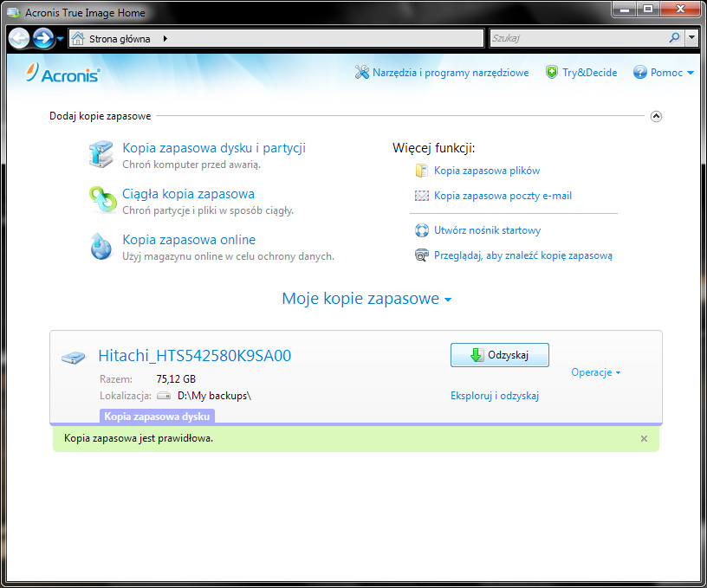This screenshot has height=588, width=707.
Task: Open Moje kopie zapasowe heading menu
Action: [x=366, y=298]
